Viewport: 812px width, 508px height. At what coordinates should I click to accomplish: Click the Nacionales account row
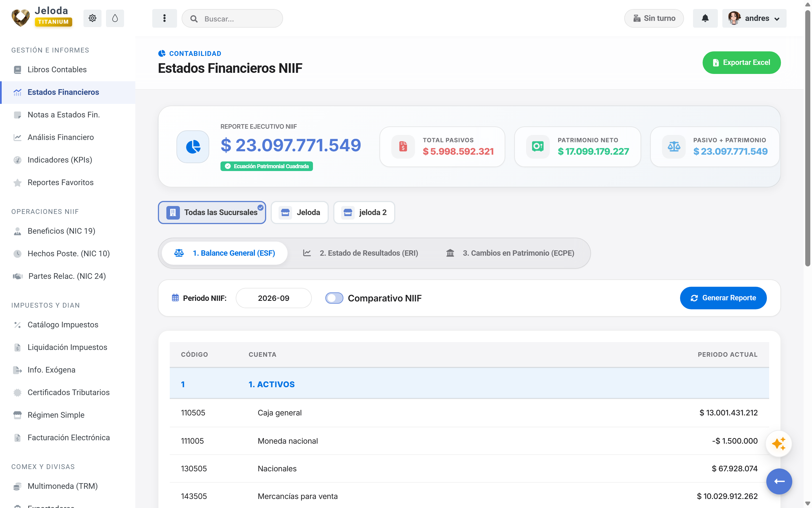pyautogui.click(x=469, y=468)
